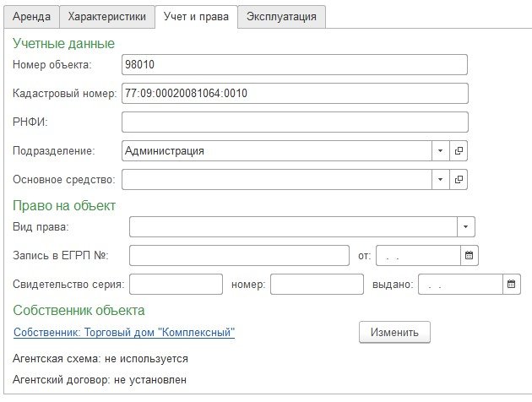Expand the Основное средство dropdown list
Image resolution: width=532 pixels, height=402 pixels.
[441, 180]
